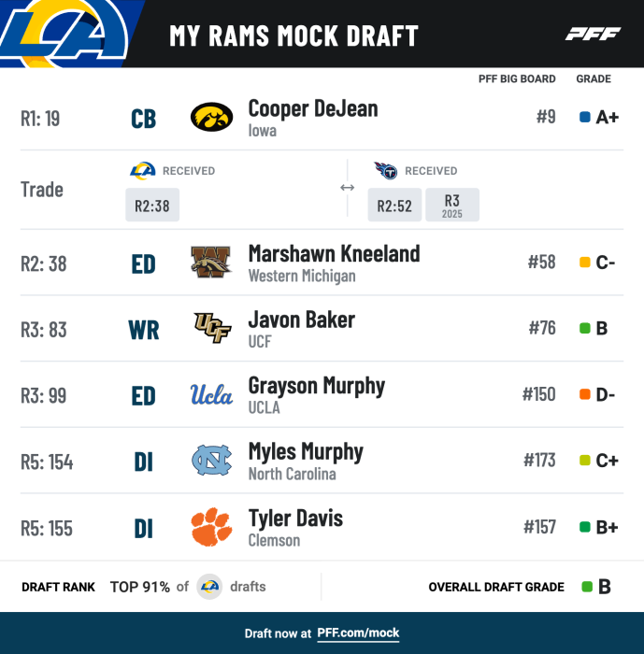Select the Marshawn Kneeland player name
The image size is (644, 654).
click(334, 253)
